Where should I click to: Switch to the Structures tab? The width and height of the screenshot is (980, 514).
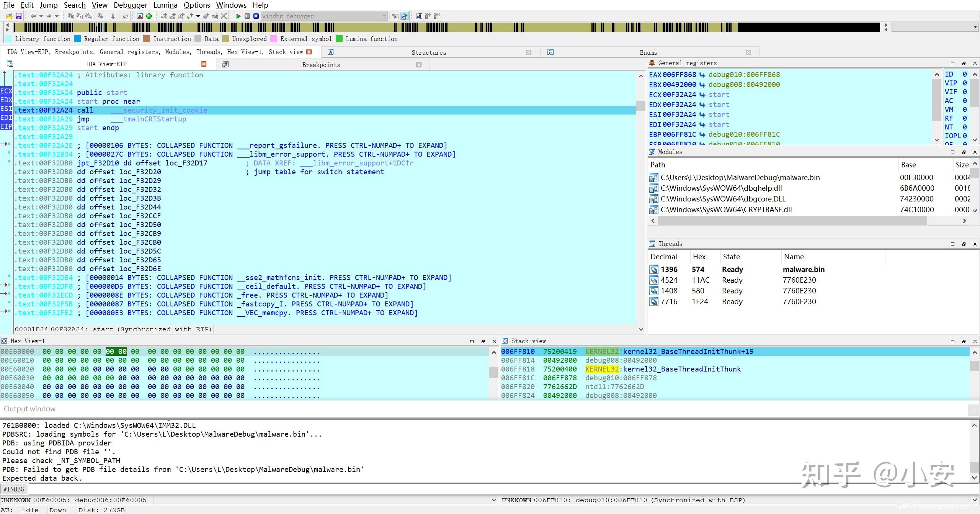click(428, 52)
